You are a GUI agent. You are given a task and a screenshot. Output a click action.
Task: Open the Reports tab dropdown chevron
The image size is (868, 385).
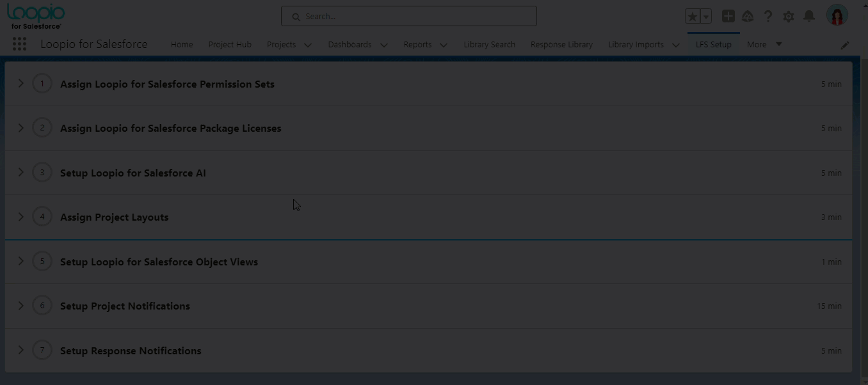point(444,45)
